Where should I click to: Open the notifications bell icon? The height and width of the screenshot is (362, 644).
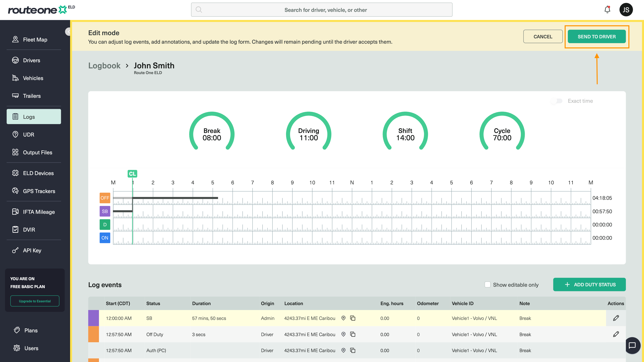pyautogui.click(x=607, y=9)
